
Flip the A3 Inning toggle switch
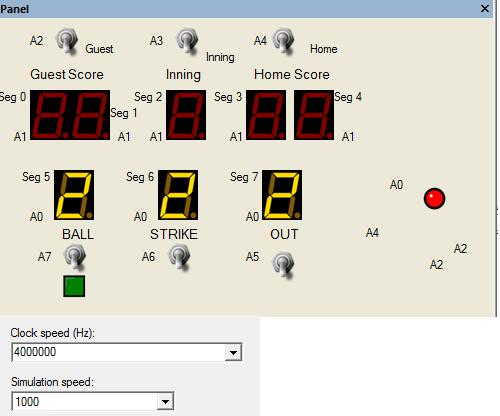coord(187,41)
